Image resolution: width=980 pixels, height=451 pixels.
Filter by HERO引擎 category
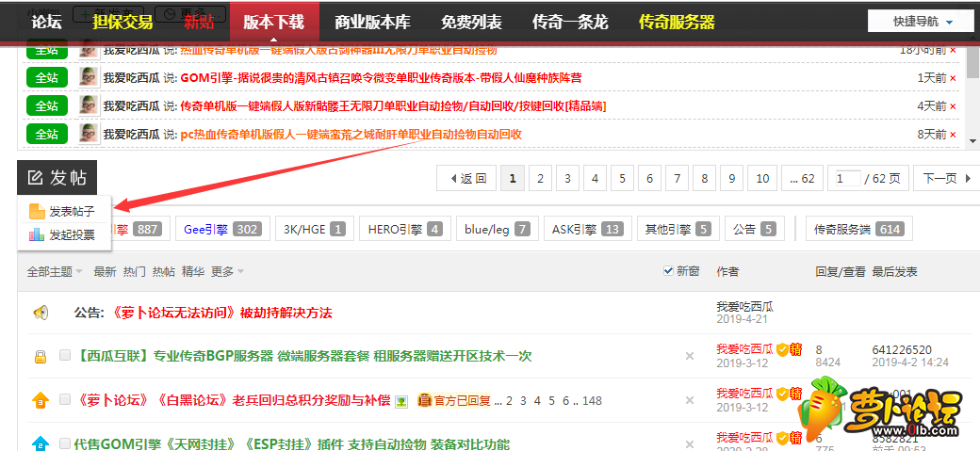click(405, 229)
